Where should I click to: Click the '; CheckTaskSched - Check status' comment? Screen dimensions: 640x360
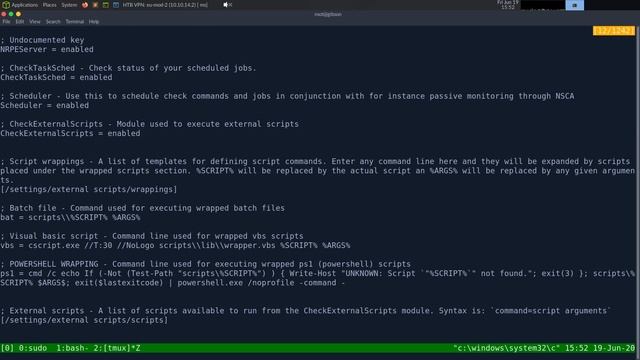point(128,68)
